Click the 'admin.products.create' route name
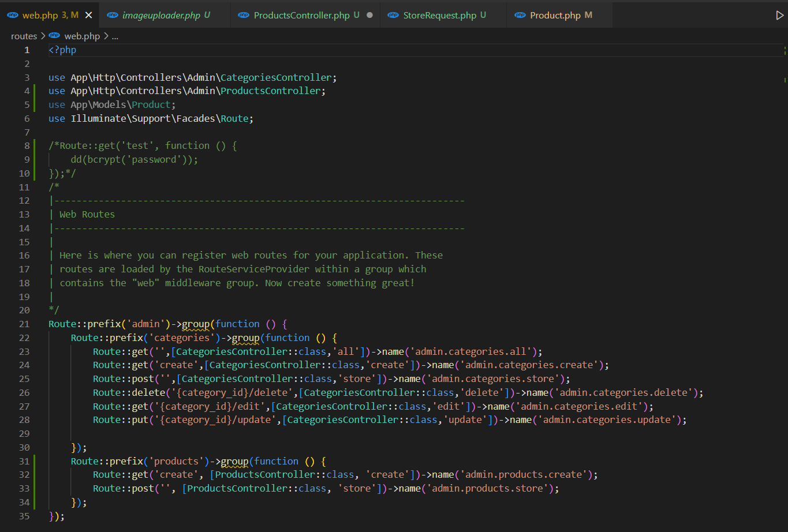 tap(524, 474)
